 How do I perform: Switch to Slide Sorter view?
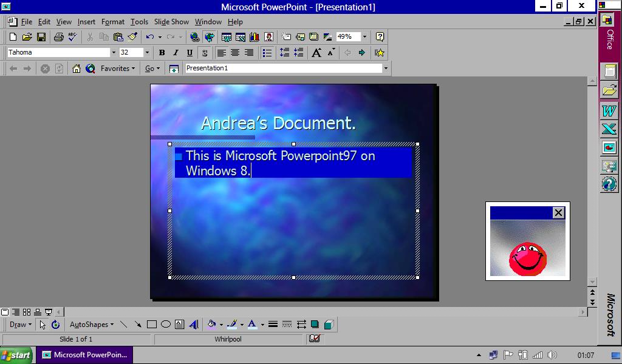26,311
